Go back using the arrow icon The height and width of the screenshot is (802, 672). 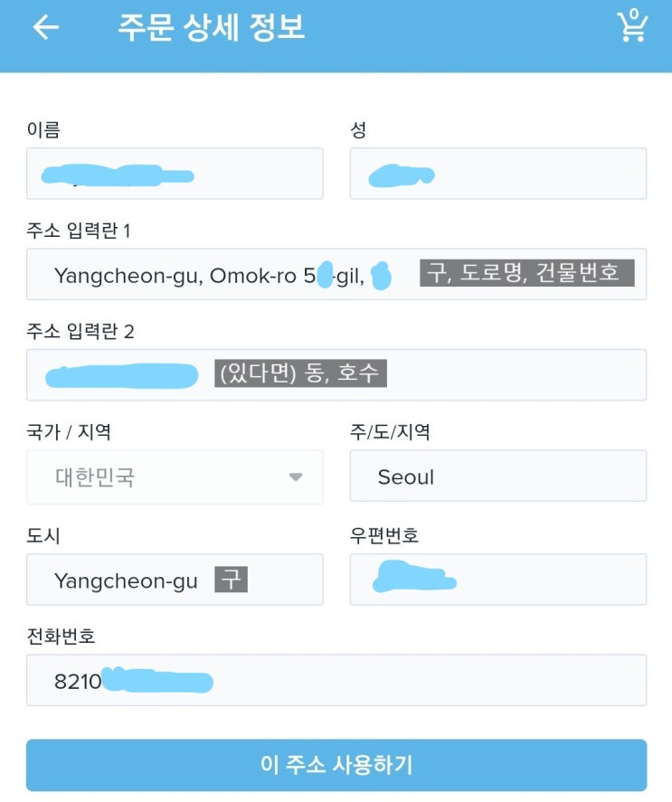(45, 28)
